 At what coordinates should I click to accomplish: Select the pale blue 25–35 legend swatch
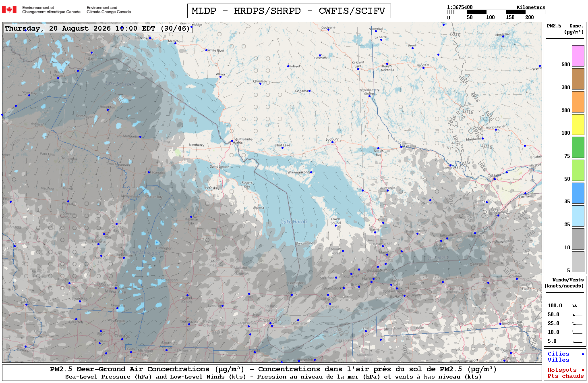point(578,216)
